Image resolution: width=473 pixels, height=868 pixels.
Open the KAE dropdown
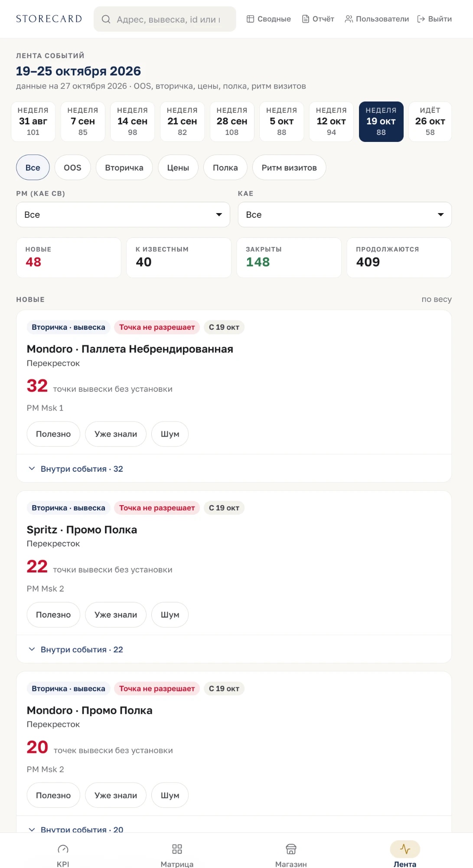coord(345,214)
